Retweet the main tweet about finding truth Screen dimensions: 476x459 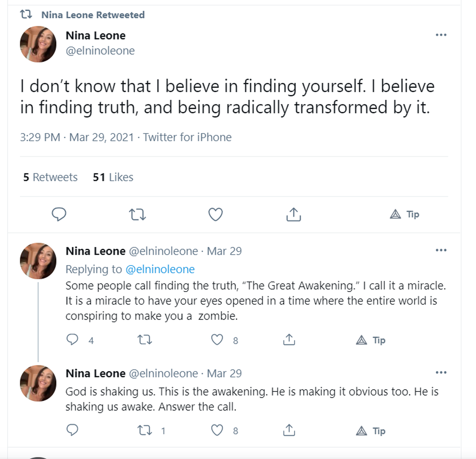click(137, 215)
